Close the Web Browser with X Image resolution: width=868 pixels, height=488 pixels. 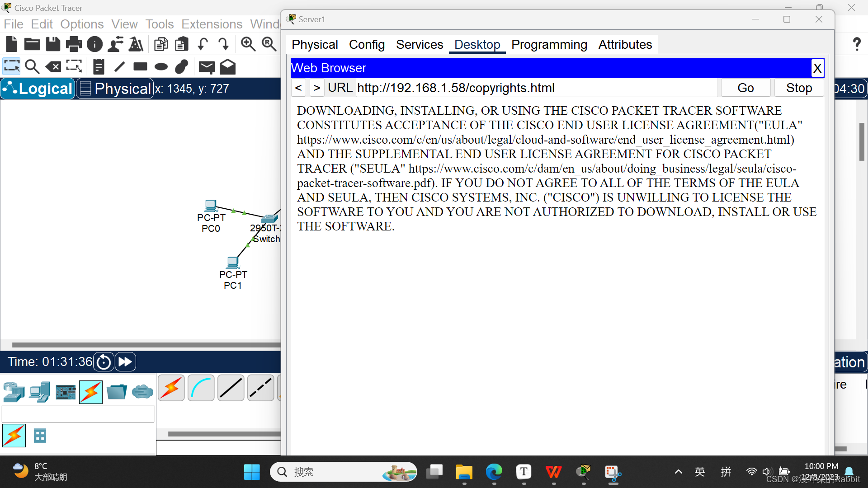[817, 68]
